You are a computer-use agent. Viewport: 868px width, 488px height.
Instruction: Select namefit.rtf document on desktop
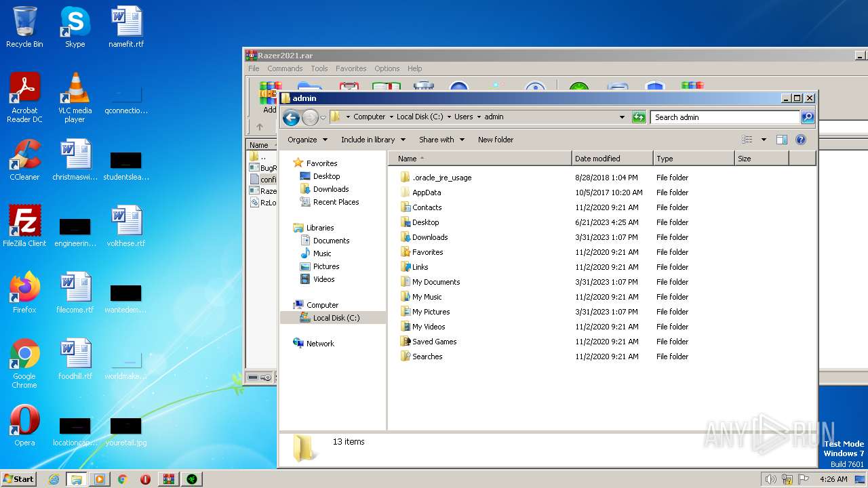point(126,27)
